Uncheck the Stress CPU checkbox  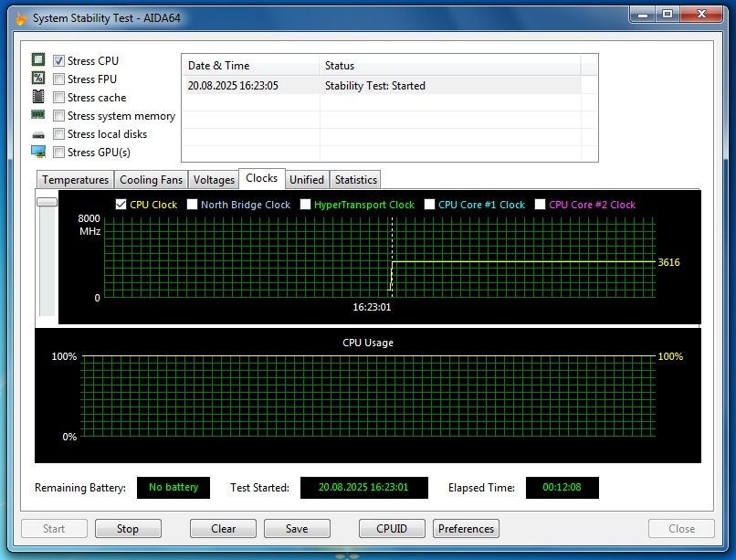click(58, 60)
